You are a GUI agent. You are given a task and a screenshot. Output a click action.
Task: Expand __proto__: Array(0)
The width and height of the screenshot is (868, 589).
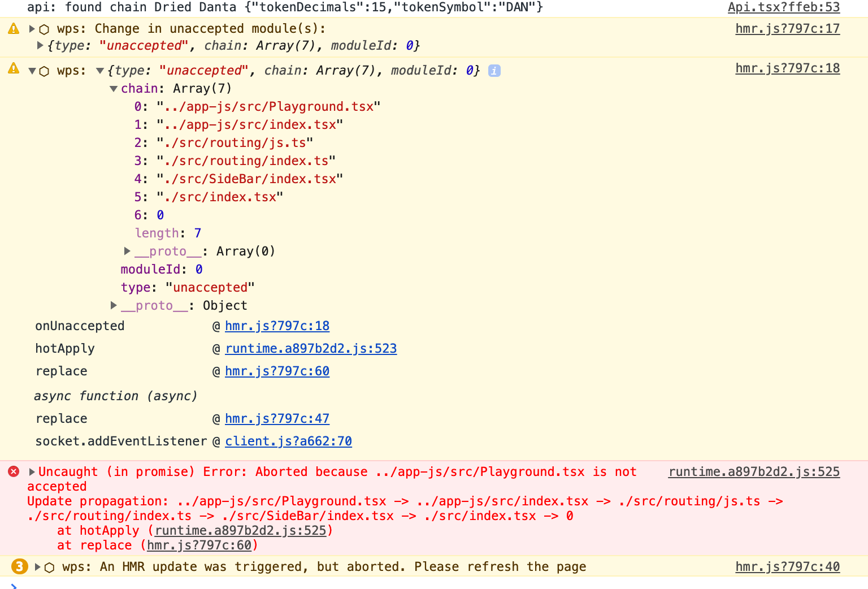click(127, 251)
